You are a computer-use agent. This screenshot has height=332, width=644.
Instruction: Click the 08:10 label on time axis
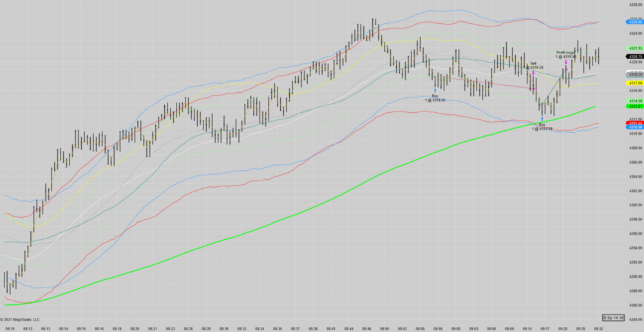click(10, 328)
